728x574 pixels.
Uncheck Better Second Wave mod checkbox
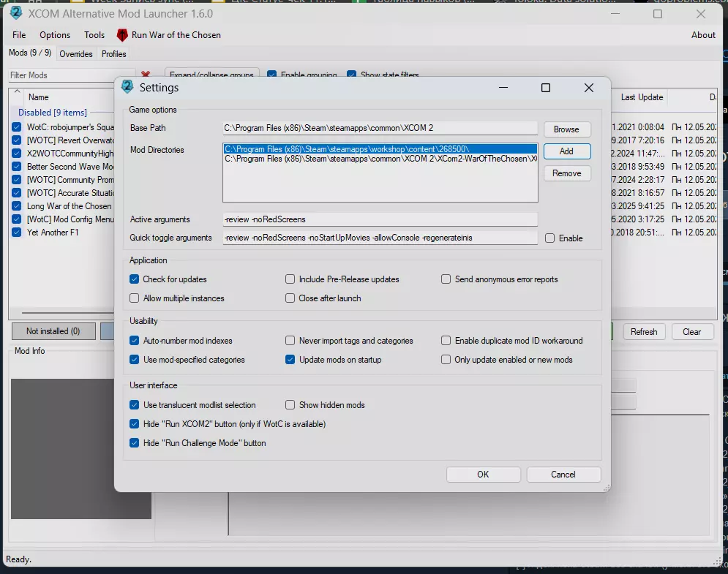17,167
